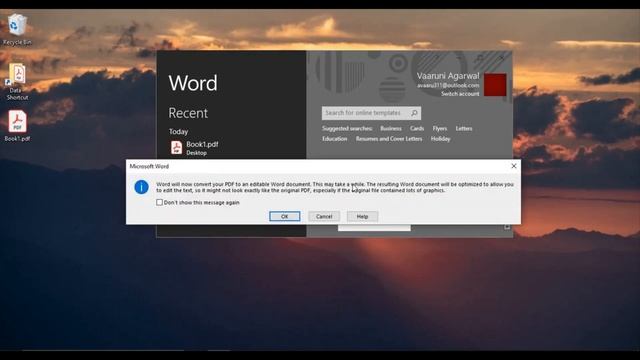Choose Resumes and Cover Letters search
This screenshot has height=360, width=640.
pyautogui.click(x=389, y=139)
